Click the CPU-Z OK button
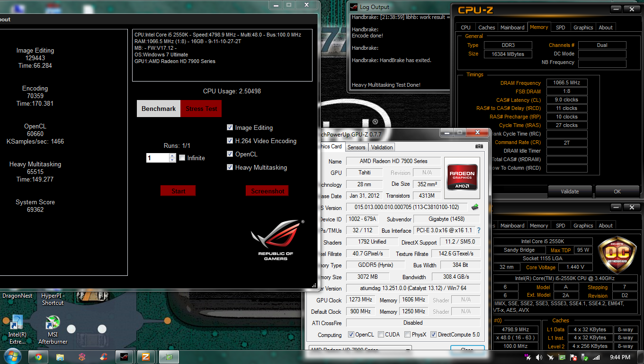644x364 pixels. (x=617, y=191)
